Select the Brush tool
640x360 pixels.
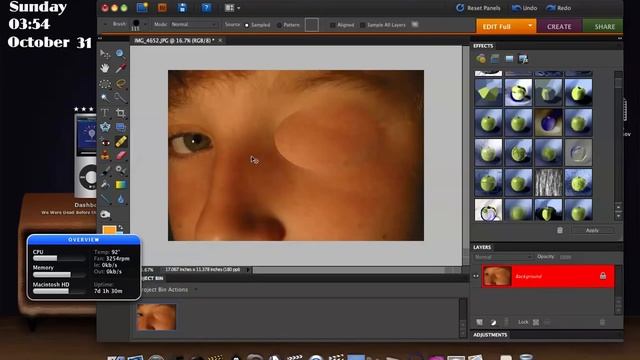(105, 171)
